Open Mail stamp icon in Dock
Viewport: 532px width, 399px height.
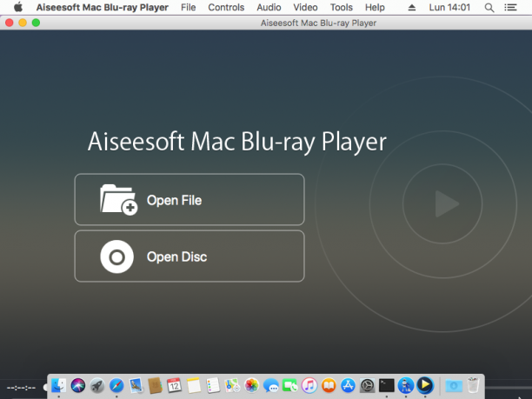click(x=136, y=385)
